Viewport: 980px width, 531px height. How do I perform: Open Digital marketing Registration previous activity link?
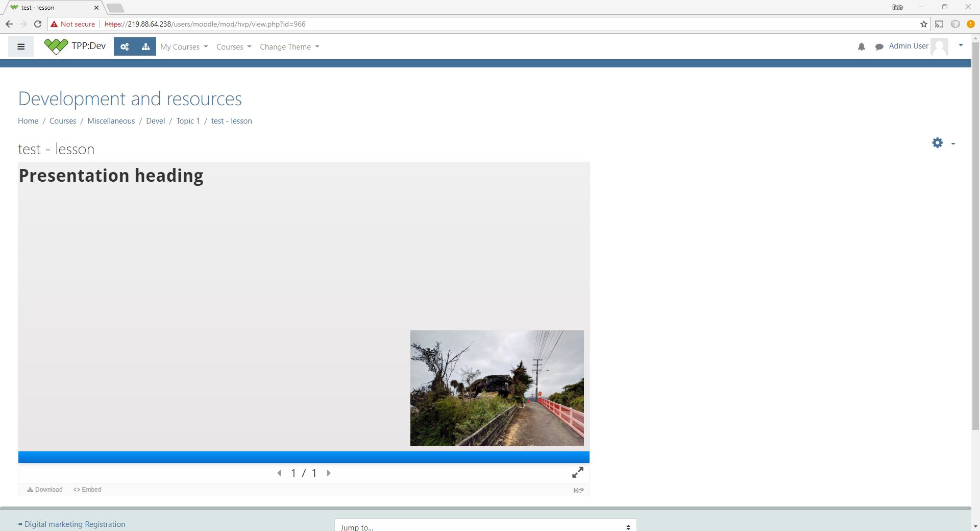tap(71, 524)
